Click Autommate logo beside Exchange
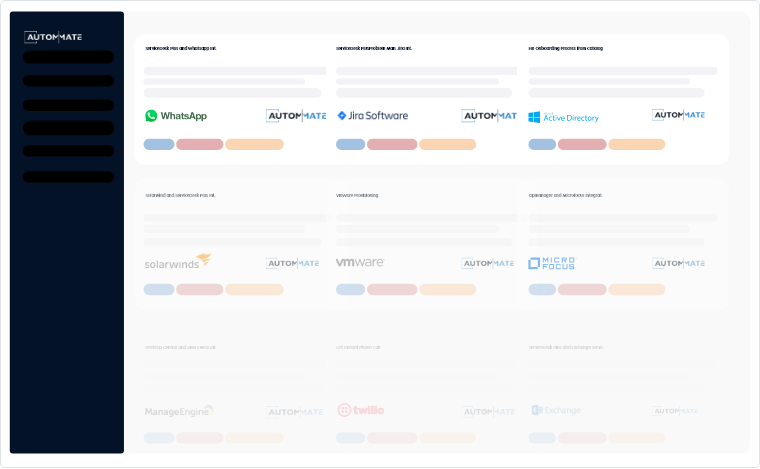This screenshot has height=469, width=760. (x=675, y=411)
